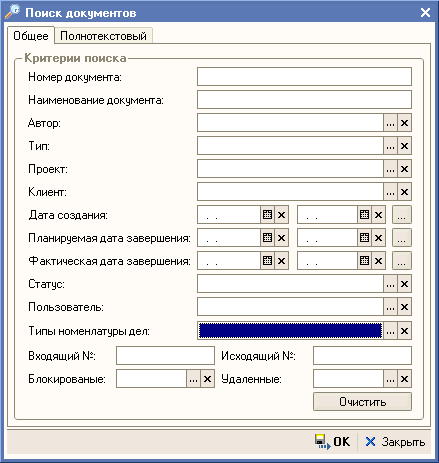Clear the Автор field with X
This screenshot has height=463, width=439.
point(404,123)
